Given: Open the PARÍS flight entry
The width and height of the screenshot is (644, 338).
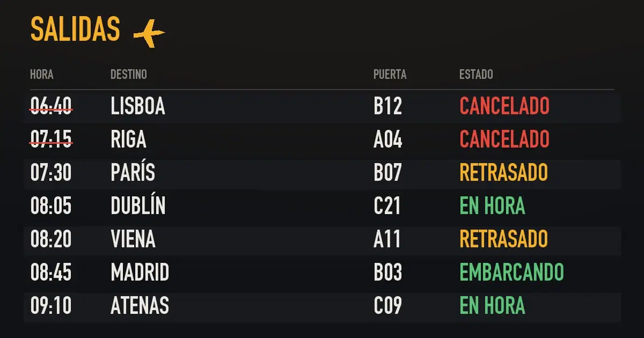Looking at the screenshot, I should pos(322,173).
